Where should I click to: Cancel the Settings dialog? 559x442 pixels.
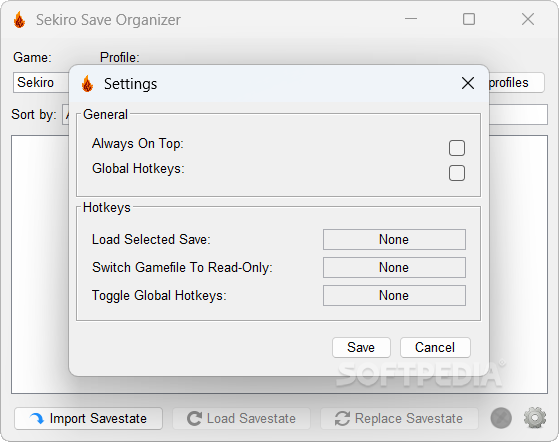435,348
